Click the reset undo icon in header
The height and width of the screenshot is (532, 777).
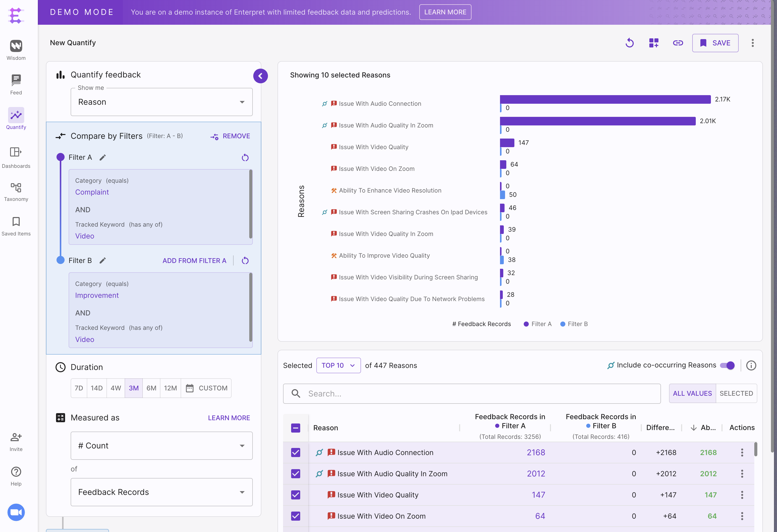point(630,43)
